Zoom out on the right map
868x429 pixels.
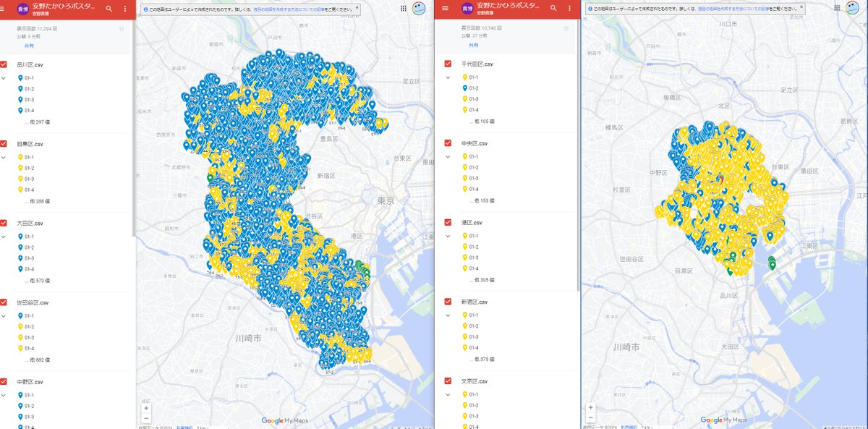pyautogui.click(x=591, y=417)
